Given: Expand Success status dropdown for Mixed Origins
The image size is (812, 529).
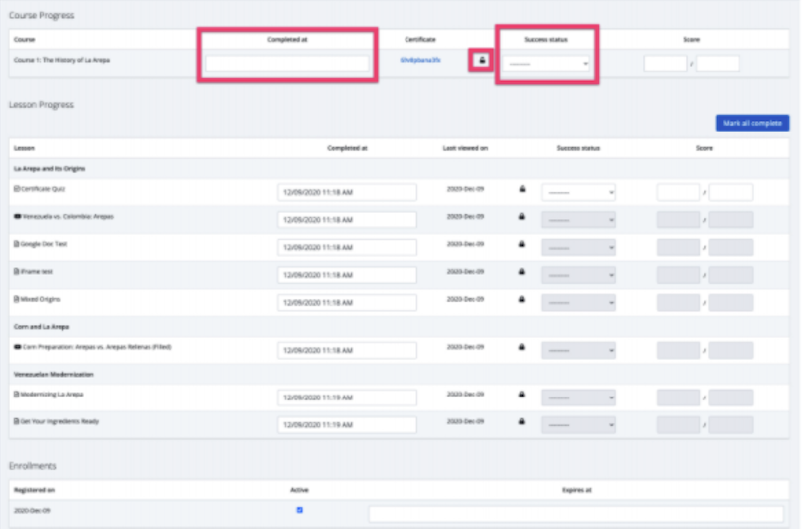Looking at the screenshot, I should pyautogui.click(x=578, y=302).
